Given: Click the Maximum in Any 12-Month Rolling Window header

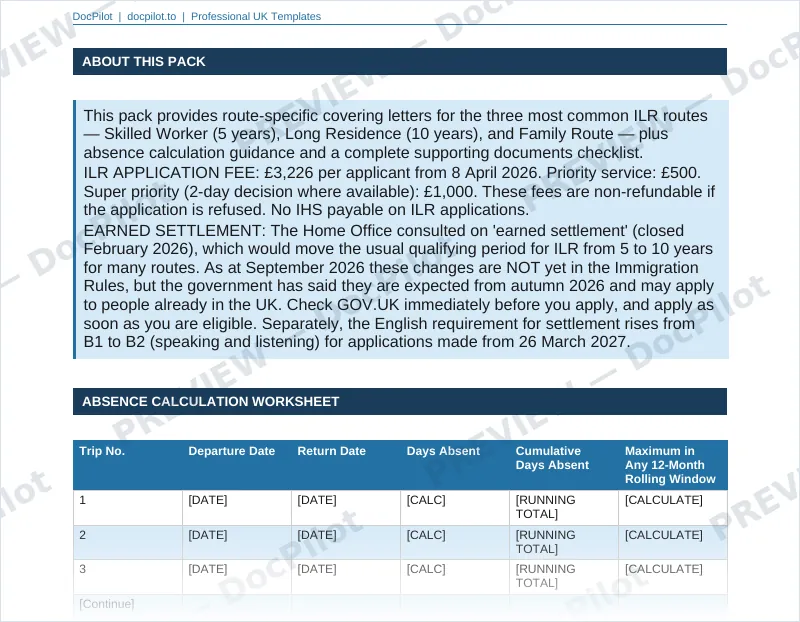Looking at the screenshot, I should [673, 465].
